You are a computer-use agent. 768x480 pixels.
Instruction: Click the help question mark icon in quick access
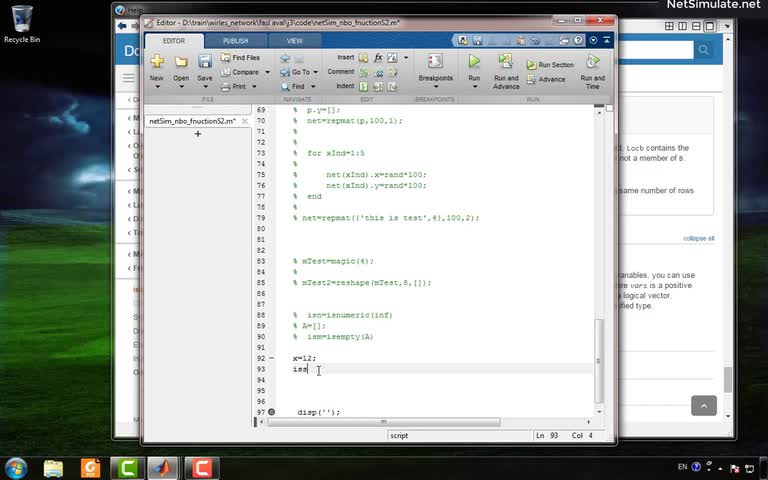point(578,40)
